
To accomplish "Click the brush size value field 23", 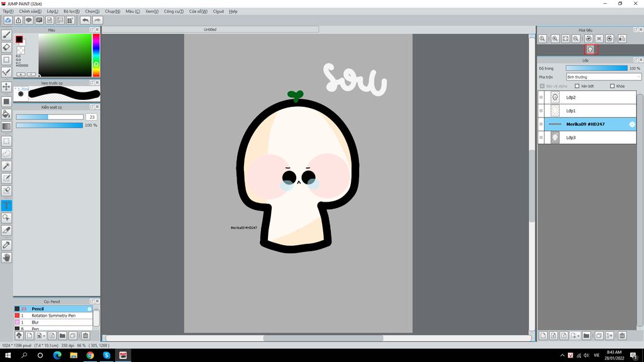I will click(92, 117).
